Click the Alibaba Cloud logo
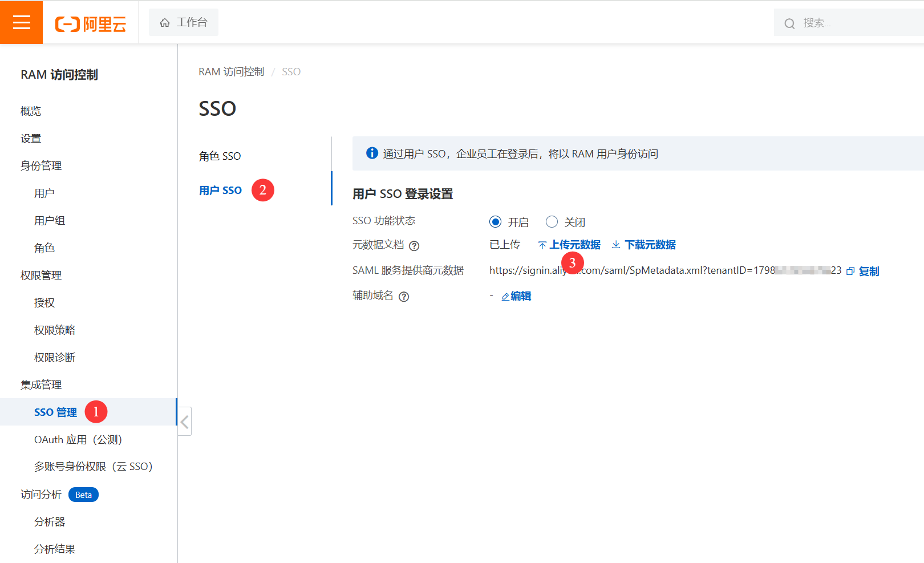Screen dimensions: 924x563 [90, 24]
